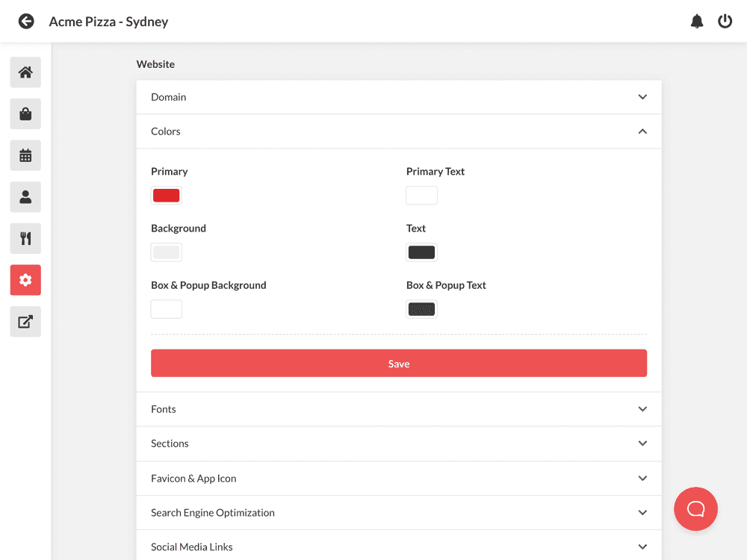
Task: Go to Home in sidebar
Action: 25,72
